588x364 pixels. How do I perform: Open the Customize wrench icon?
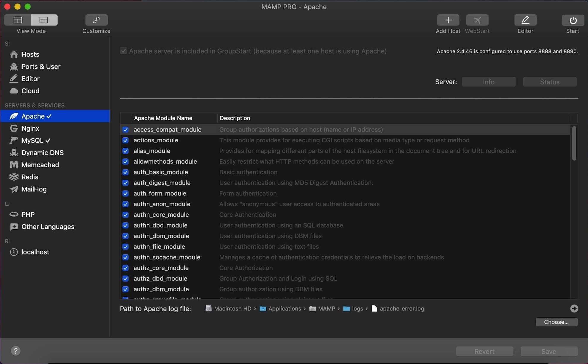[x=96, y=20]
